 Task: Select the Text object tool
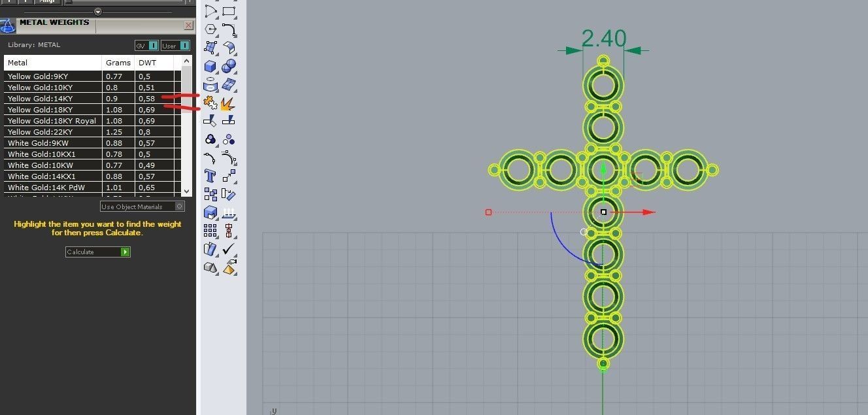pos(210,176)
